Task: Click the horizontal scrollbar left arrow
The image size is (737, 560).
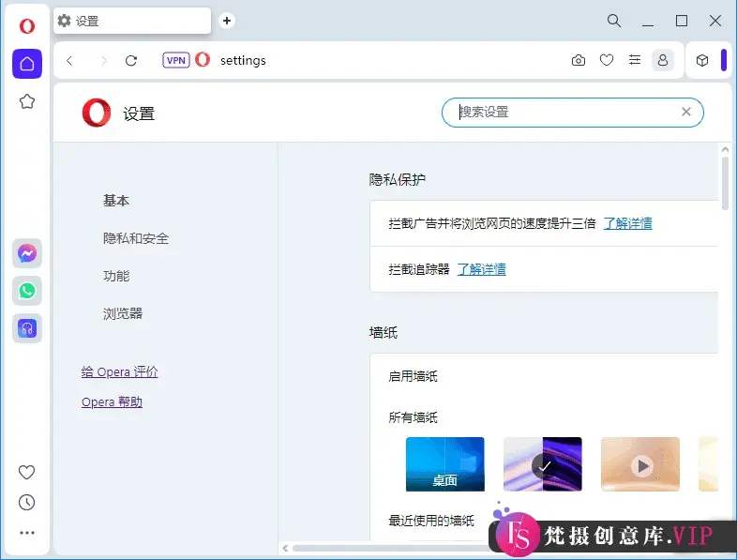Action: click(x=285, y=548)
